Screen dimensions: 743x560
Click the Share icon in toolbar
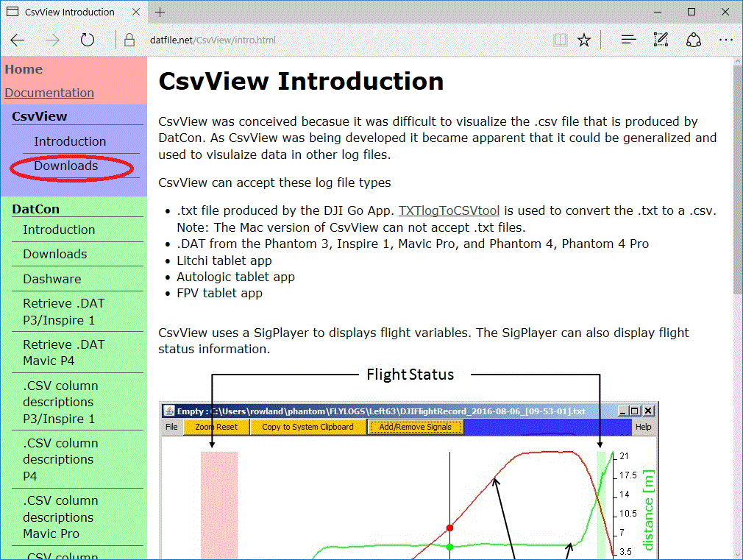pyautogui.click(x=693, y=40)
